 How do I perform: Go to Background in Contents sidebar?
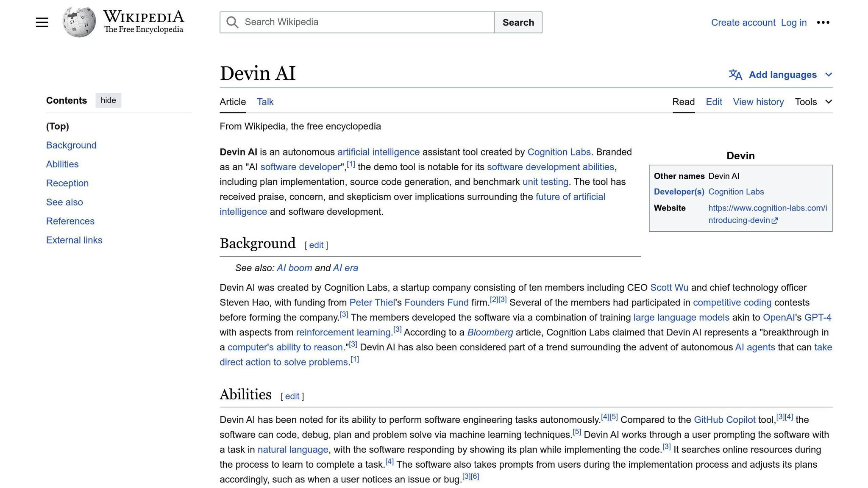[71, 145]
